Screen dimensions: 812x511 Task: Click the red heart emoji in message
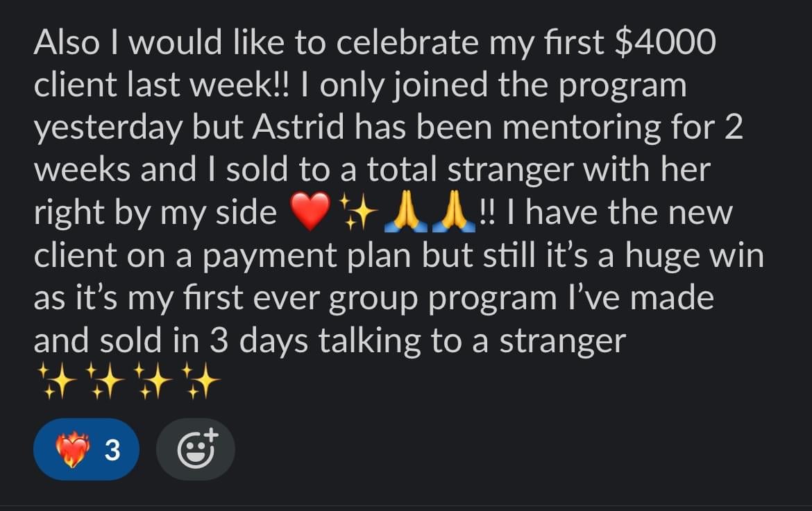[310, 211]
